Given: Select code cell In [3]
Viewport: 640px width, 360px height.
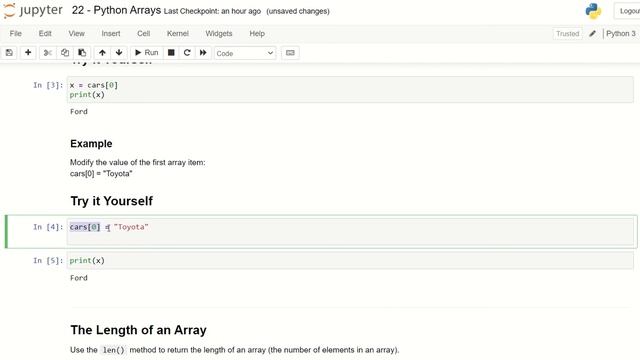Looking at the screenshot, I should coord(350,89).
